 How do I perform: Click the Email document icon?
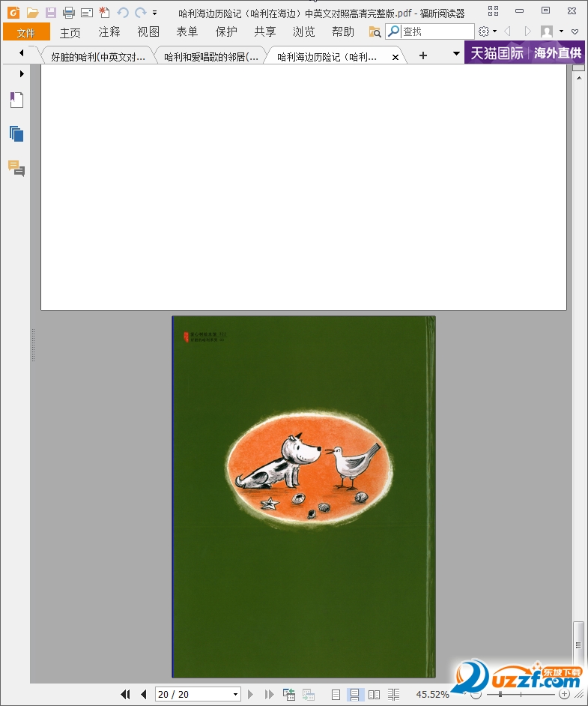tap(87, 13)
